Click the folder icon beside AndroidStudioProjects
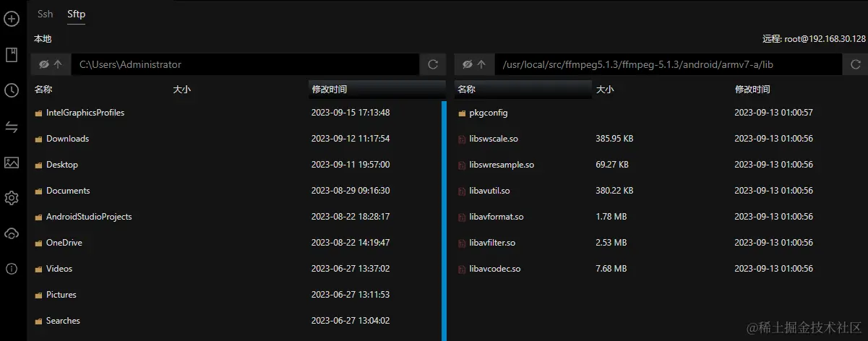Viewport: 868px width, 341px height. [38, 217]
